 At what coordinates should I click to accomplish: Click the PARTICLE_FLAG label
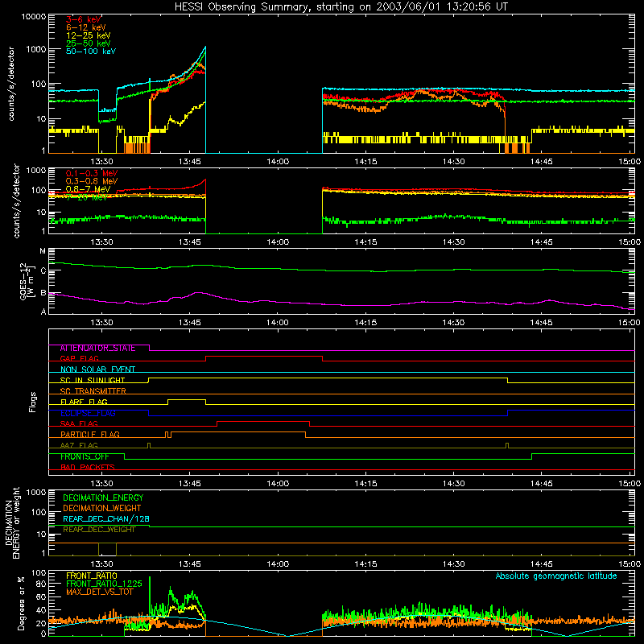tap(90, 435)
